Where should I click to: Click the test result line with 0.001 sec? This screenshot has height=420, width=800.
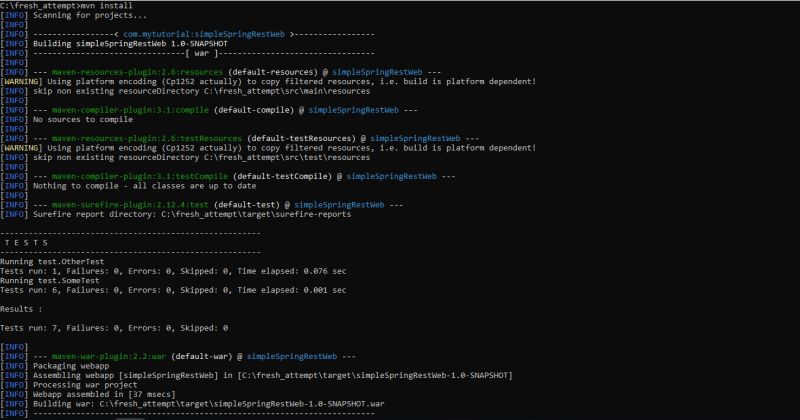[x=173, y=290]
